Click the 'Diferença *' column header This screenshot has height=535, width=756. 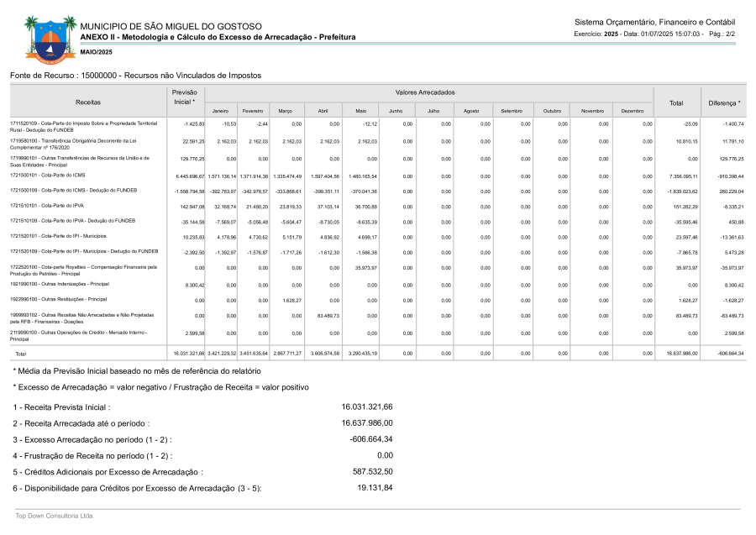723,102
